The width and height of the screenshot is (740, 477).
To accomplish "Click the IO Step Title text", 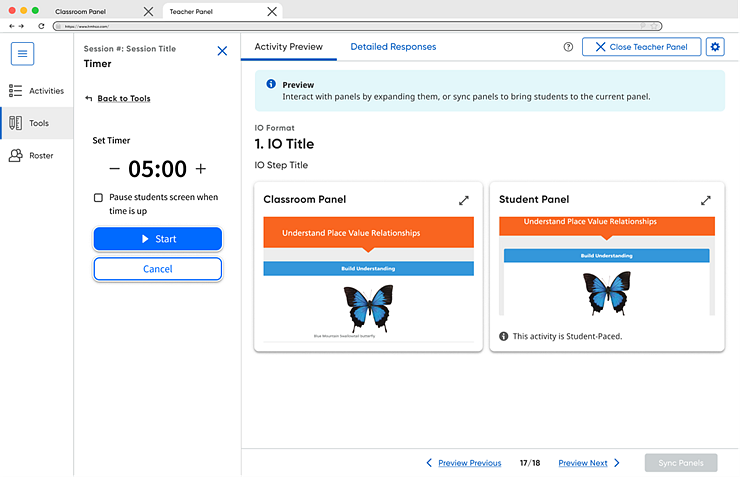I will [281, 165].
